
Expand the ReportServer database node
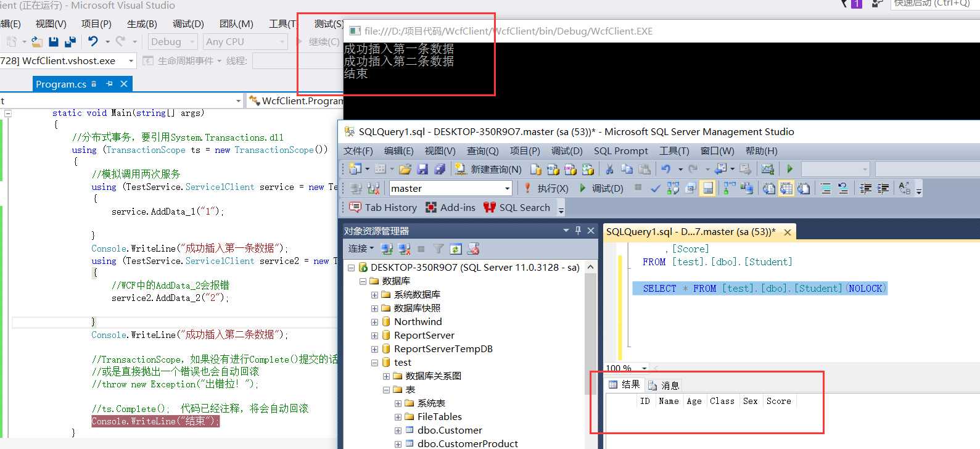tap(374, 336)
